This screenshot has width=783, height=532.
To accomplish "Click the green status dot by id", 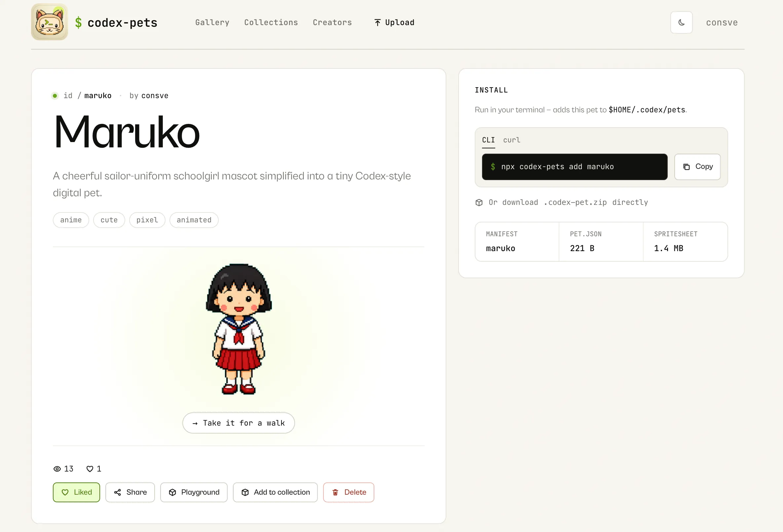I will tap(55, 96).
